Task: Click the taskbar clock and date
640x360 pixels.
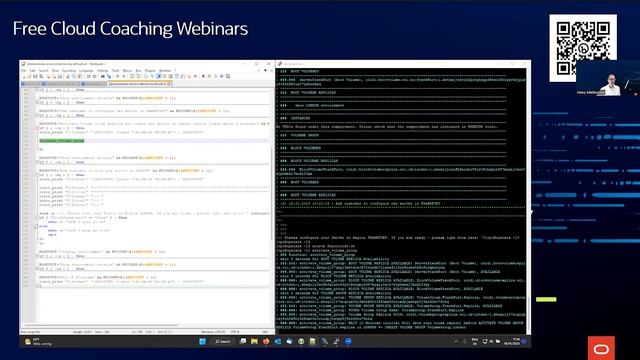Action: coord(511,341)
